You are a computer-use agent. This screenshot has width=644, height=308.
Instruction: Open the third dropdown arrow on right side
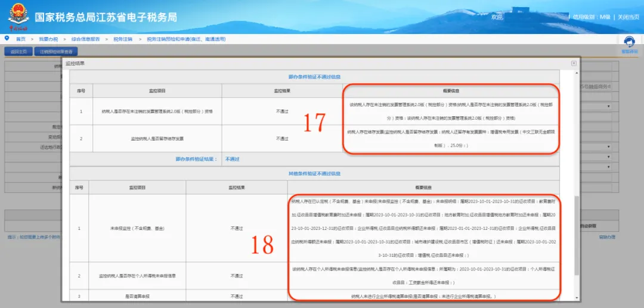point(609,157)
